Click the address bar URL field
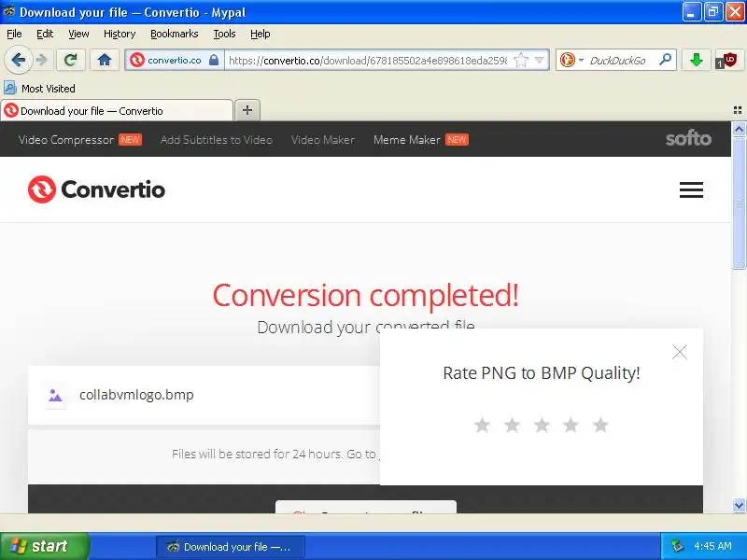Image resolution: width=747 pixels, height=560 pixels. click(x=368, y=61)
